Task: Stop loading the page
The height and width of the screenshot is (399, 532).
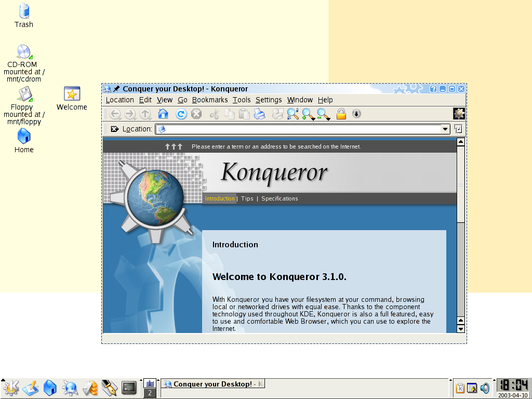Action: point(196,114)
